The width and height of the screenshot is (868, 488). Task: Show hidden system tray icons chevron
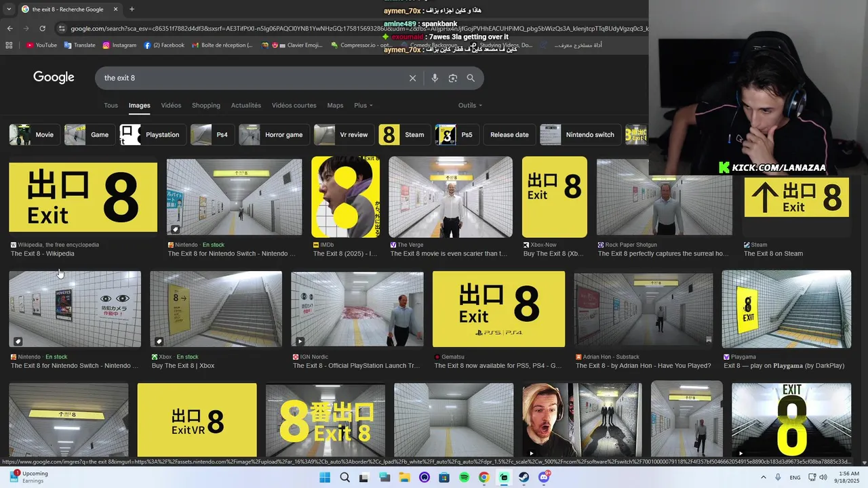point(763,477)
